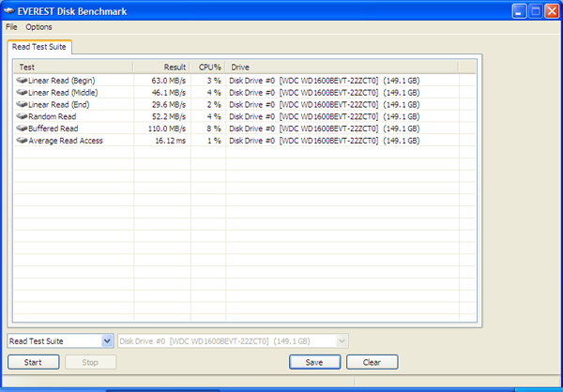Click the 3 % CPU value
Viewport: 563px width, 392px height.
click(214, 81)
